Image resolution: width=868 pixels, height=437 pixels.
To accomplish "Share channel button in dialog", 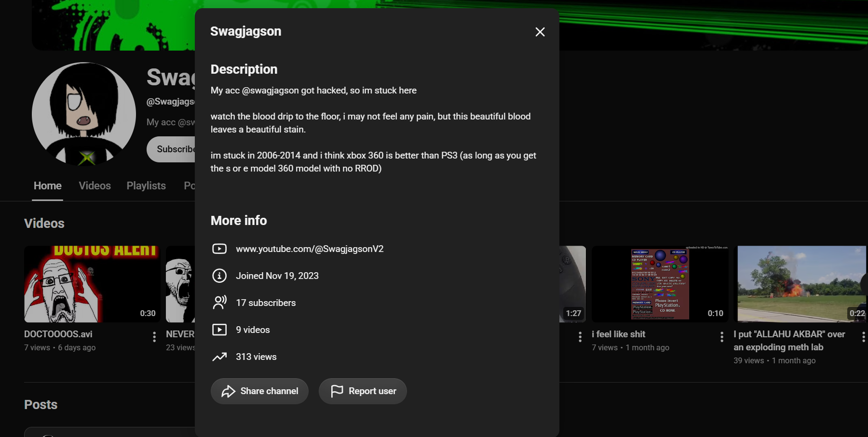I will [x=259, y=391].
